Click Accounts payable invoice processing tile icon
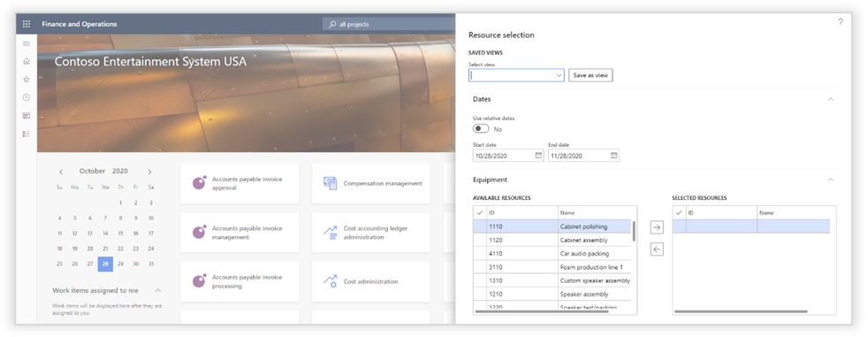This screenshot has width=868, height=337. pos(199,281)
